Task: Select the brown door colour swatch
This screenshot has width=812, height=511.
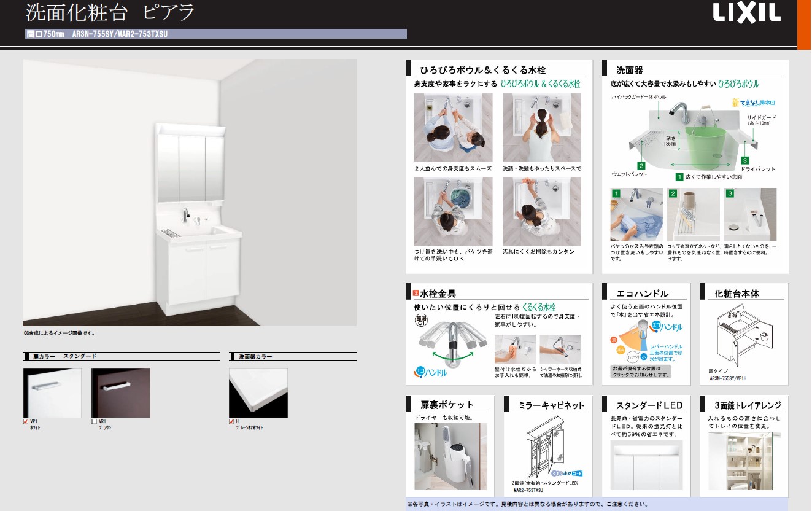Action: coord(121,392)
